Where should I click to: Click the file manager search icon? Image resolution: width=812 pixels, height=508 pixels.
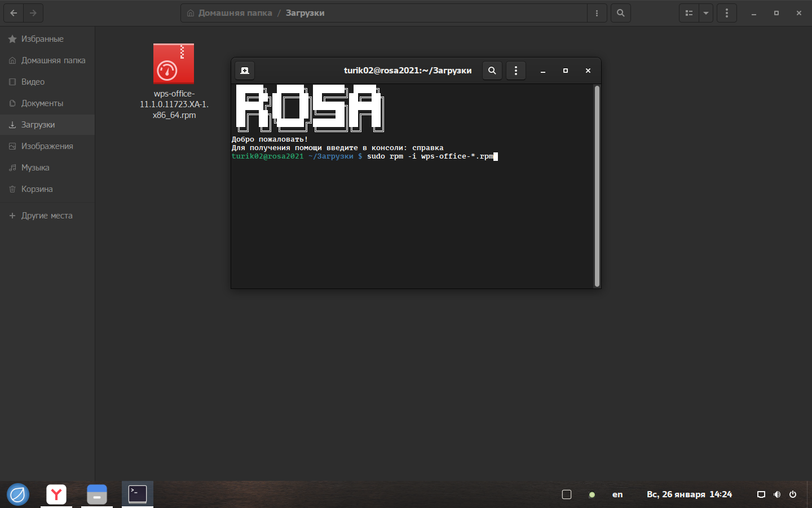tap(620, 13)
